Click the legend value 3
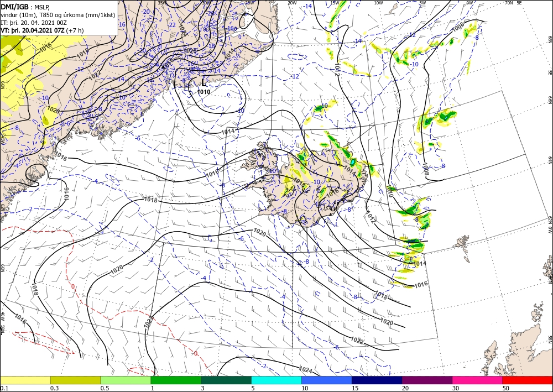Viewport: 553px width, 392px height. (203, 388)
